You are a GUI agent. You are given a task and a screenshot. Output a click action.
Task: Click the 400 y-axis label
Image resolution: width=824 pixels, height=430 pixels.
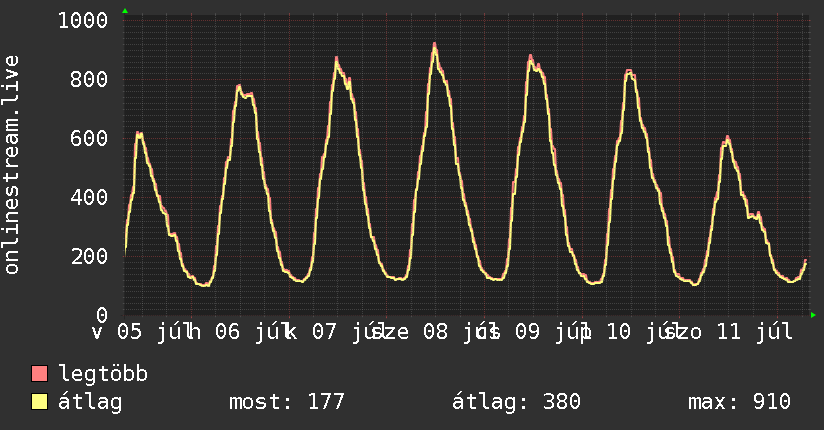point(89,197)
